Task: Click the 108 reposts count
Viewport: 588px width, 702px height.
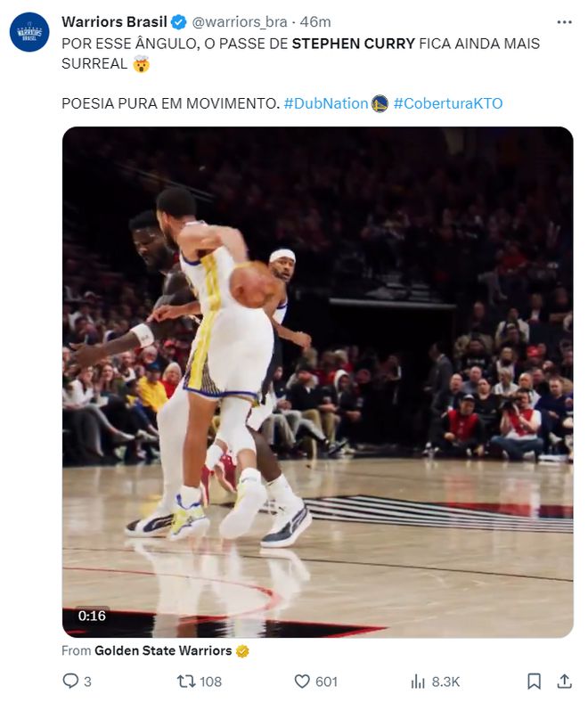Action: point(210,682)
